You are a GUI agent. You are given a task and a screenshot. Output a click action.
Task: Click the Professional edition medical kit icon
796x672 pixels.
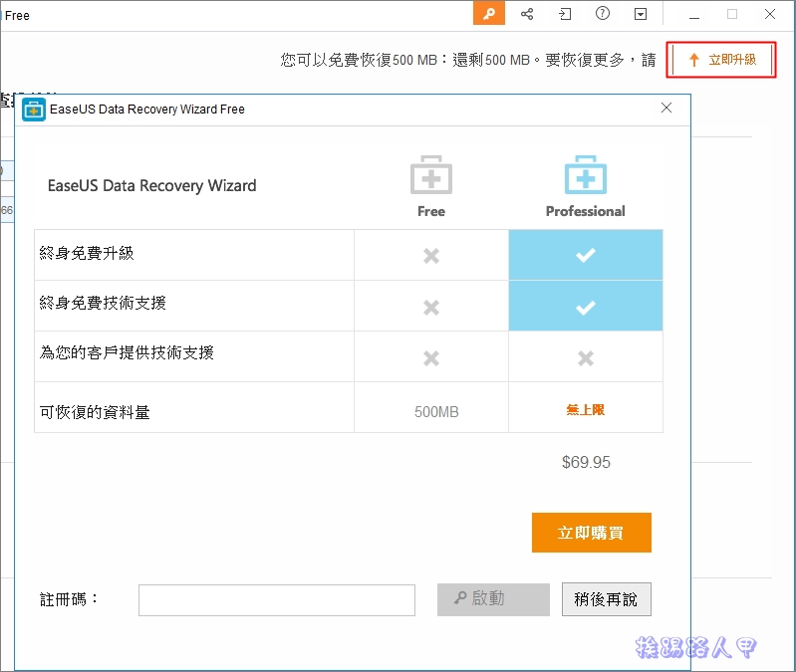pyautogui.click(x=586, y=174)
